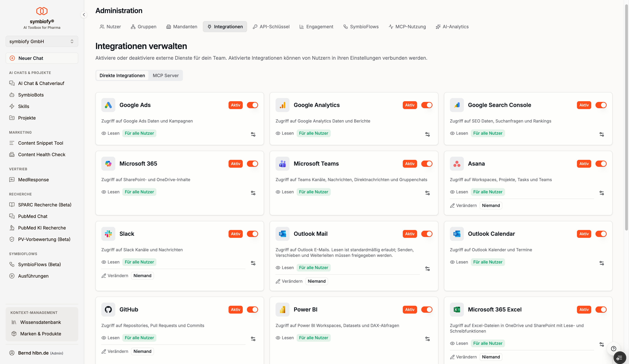
Task: Open Google Search Console permission settings icon
Action: point(602,134)
